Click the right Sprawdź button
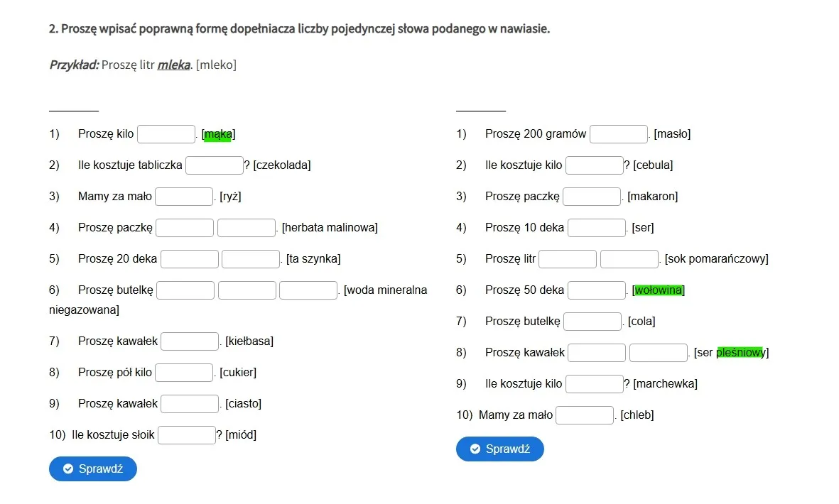This screenshot has height=504, width=839. click(x=500, y=449)
